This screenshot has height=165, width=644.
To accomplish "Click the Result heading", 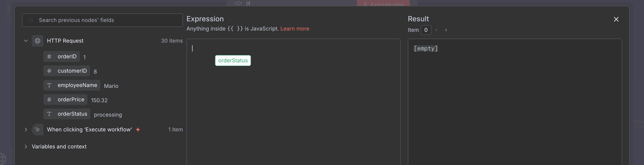I will (418, 19).
